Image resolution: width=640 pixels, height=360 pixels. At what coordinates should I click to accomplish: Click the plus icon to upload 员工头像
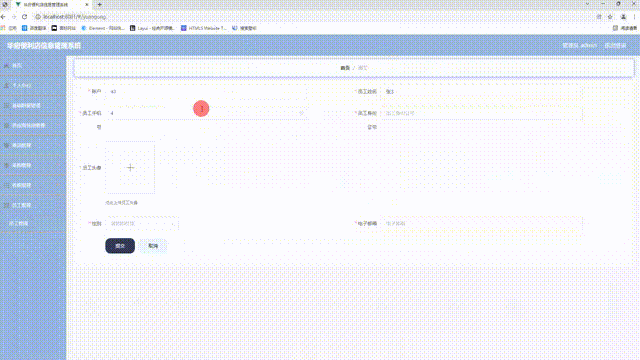130,167
